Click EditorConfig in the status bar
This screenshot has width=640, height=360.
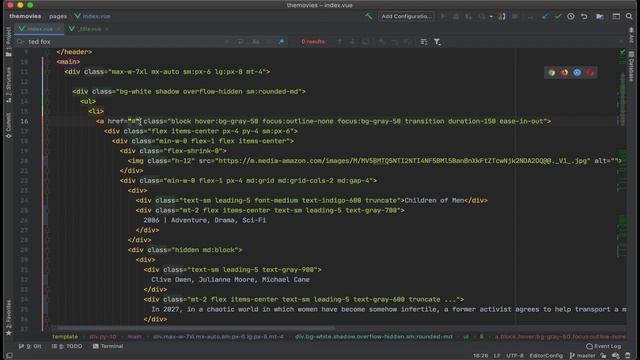coord(546,356)
